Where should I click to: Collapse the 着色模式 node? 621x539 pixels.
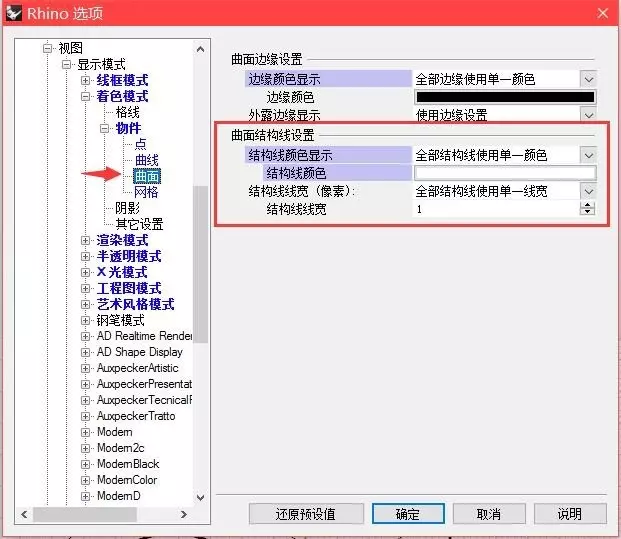[x=85, y=96]
